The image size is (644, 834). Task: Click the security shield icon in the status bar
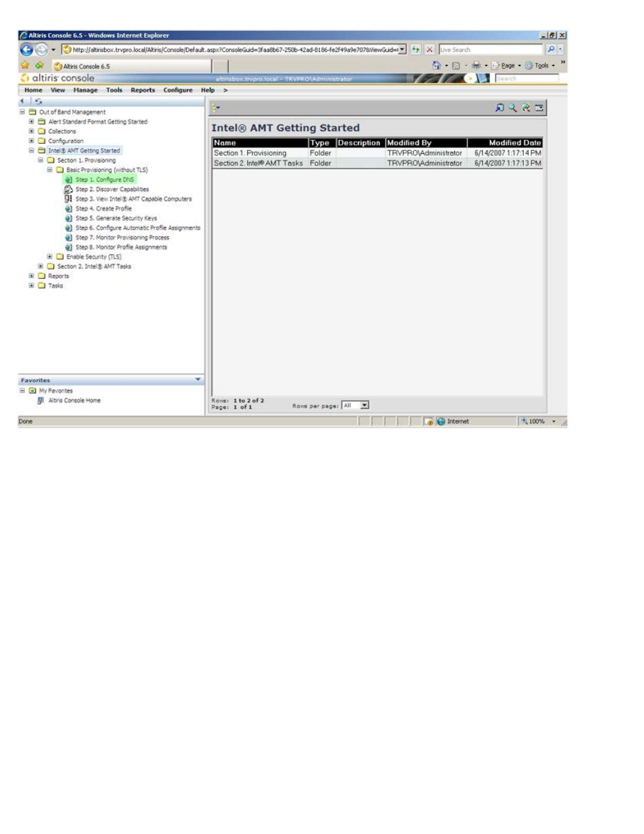(429, 421)
